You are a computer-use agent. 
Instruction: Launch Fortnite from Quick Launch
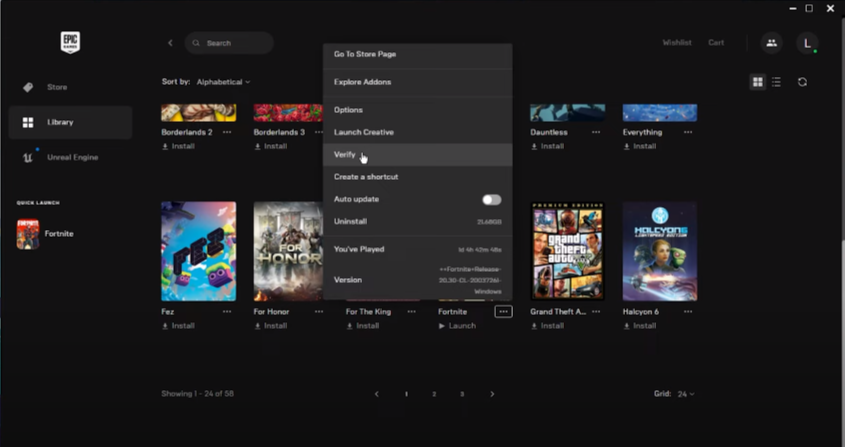click(x=46, y=234)
